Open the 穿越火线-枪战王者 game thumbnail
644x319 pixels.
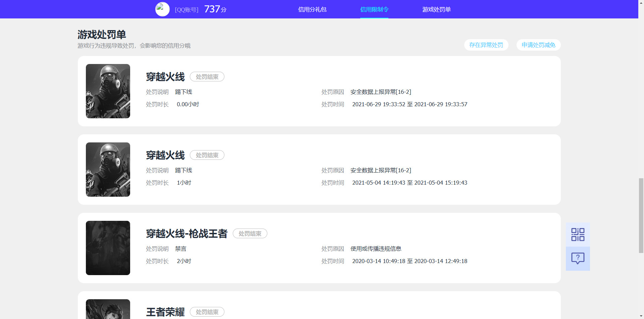108,248
